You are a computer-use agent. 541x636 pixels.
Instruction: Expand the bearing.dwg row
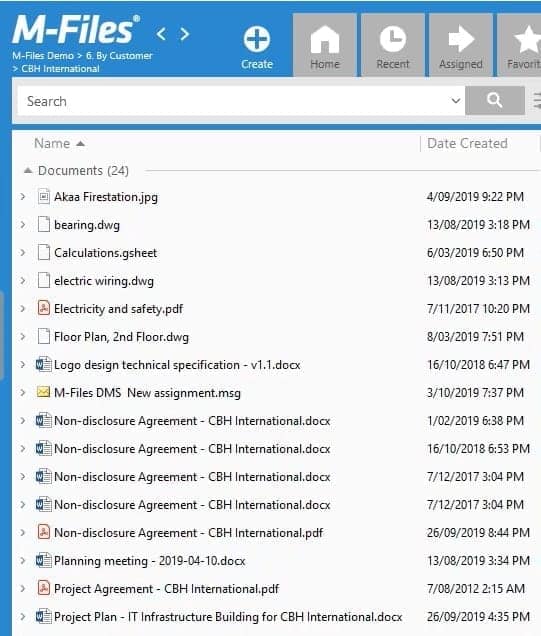click(23, 225)
